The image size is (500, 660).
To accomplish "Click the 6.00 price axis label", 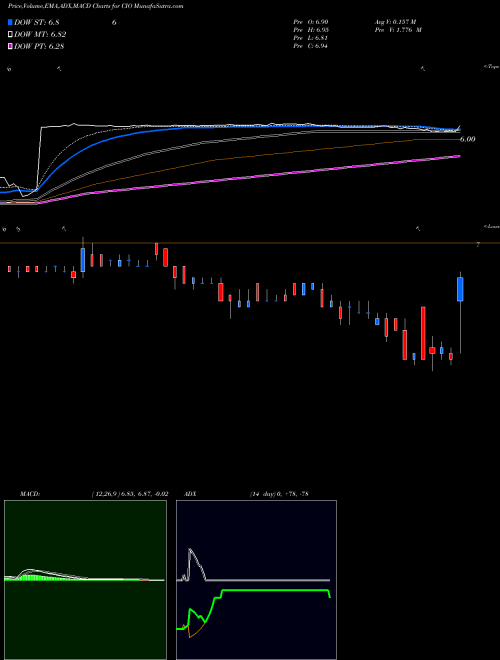I will [467, 139].
